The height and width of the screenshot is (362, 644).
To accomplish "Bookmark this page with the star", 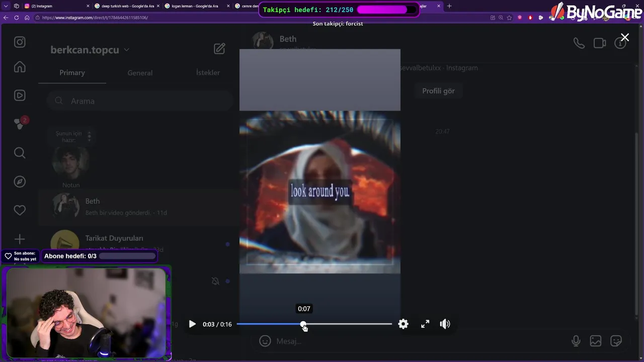I will coord(509,18).
